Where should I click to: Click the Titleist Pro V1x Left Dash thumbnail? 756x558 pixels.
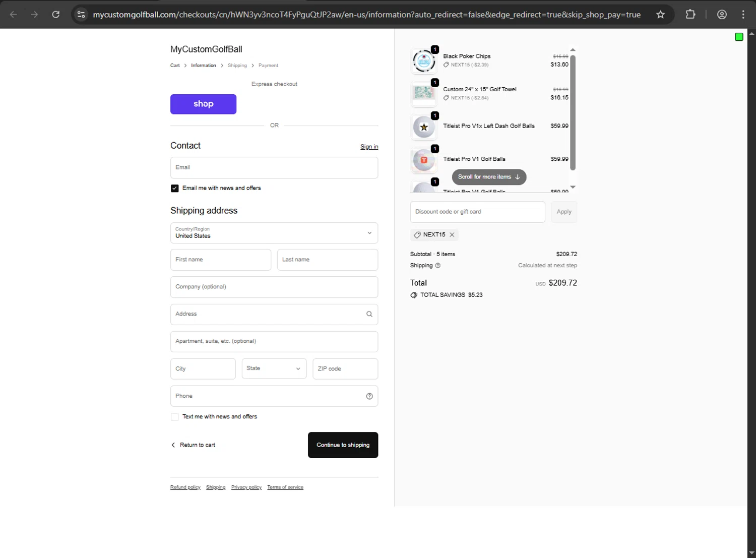(x=424, y=128)
